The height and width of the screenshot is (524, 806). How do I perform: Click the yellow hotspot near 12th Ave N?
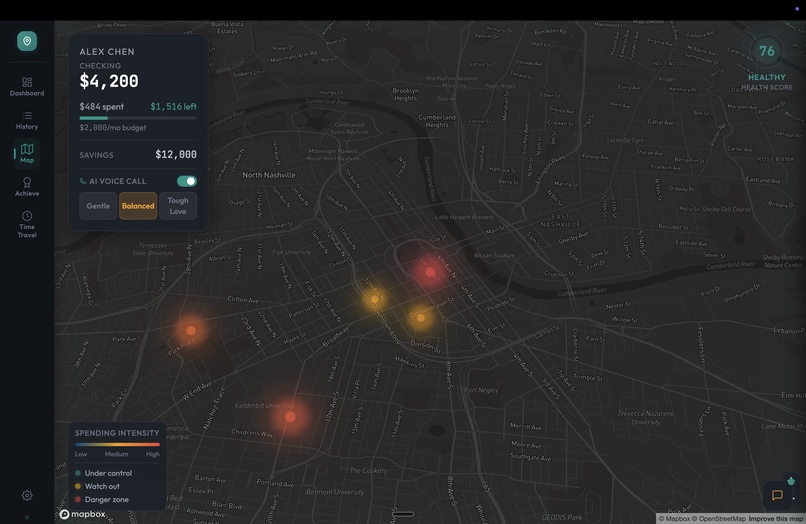click(375, 299)
